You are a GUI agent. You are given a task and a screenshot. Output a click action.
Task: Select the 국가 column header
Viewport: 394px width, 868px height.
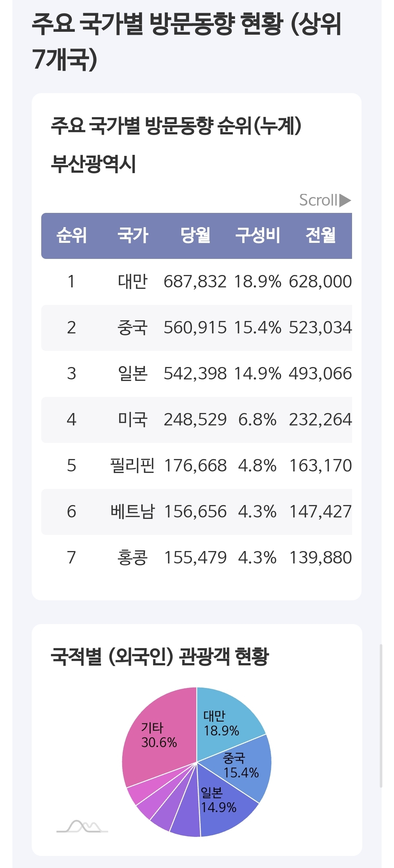click(133, 236)
